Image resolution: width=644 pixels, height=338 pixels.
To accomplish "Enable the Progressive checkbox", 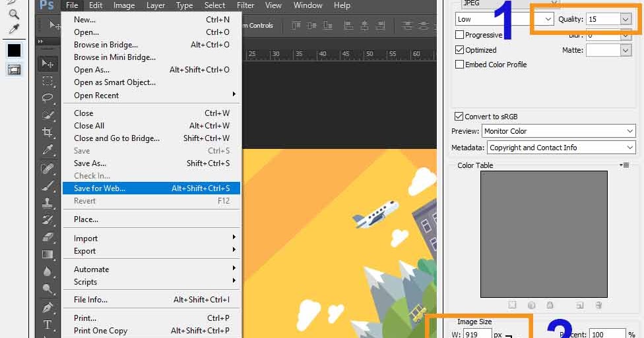I will click(460, 35).
